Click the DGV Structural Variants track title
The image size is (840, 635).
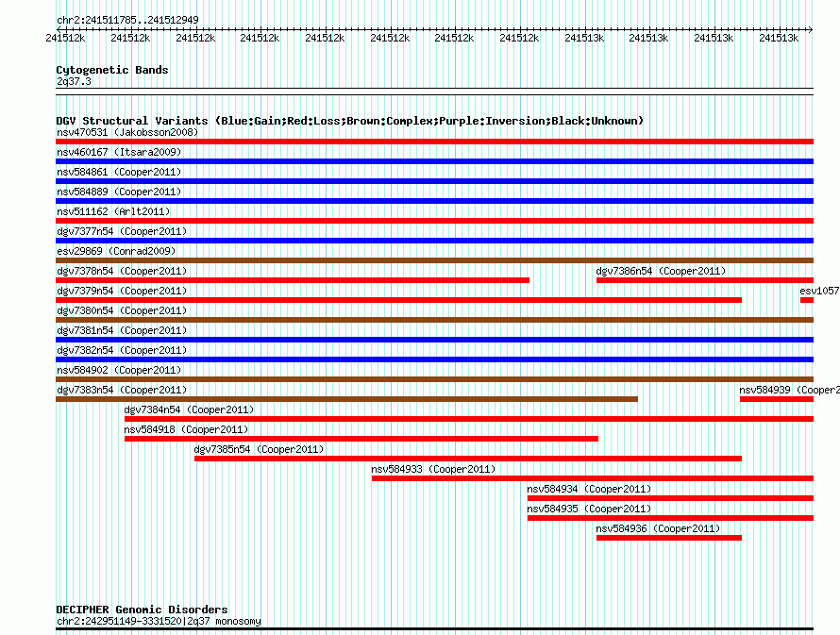tap(350, 121)
